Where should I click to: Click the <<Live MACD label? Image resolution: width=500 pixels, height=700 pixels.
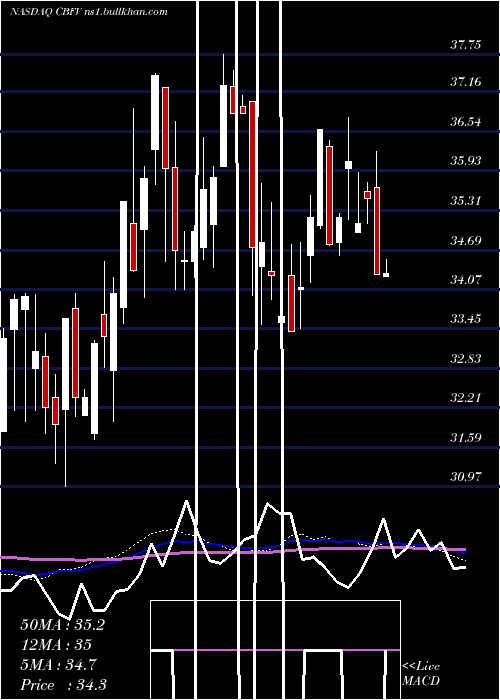421,674
